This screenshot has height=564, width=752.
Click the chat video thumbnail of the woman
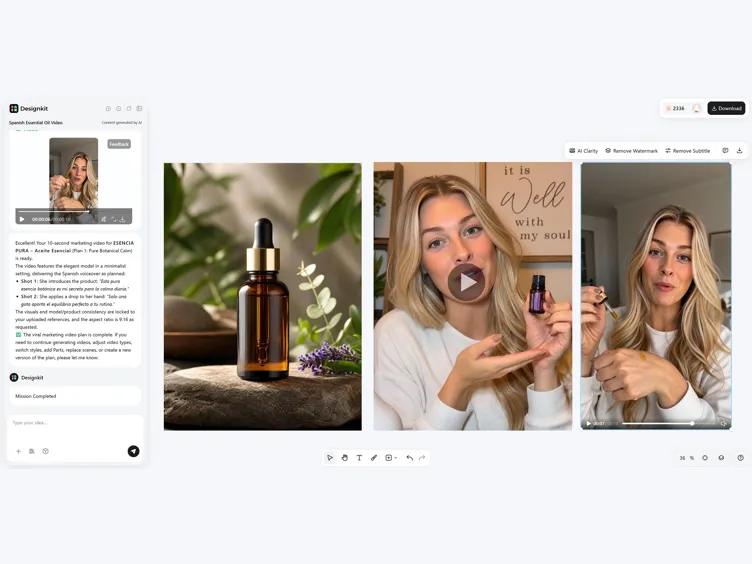point(73,174)
